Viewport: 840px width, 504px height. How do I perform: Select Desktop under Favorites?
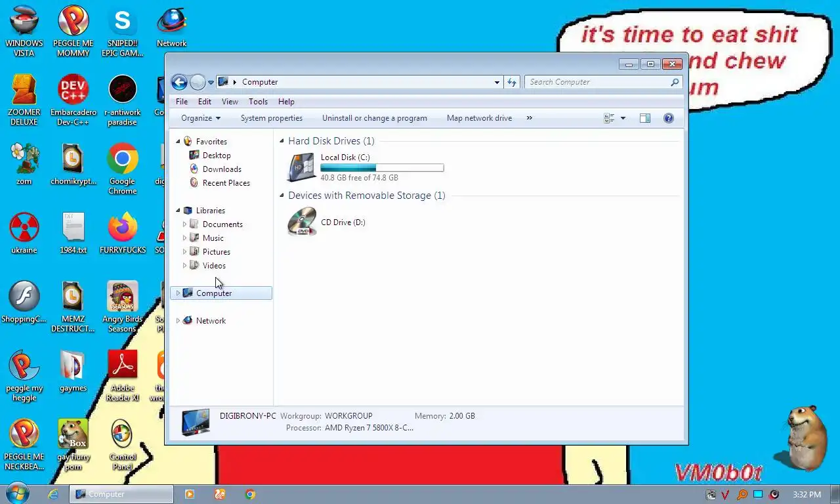[217, 156]
